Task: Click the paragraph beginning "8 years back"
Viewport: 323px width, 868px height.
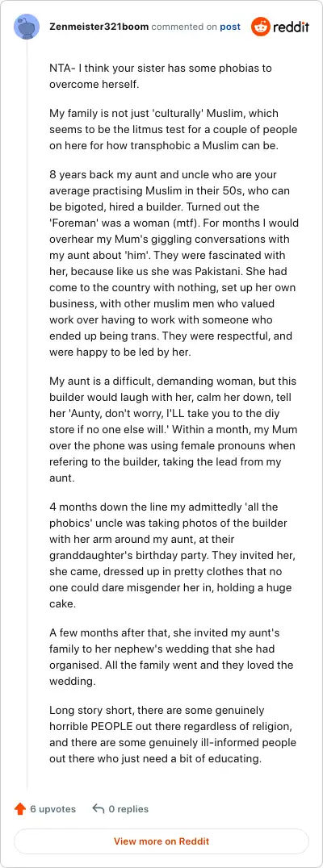Action: tap(174, 264)
